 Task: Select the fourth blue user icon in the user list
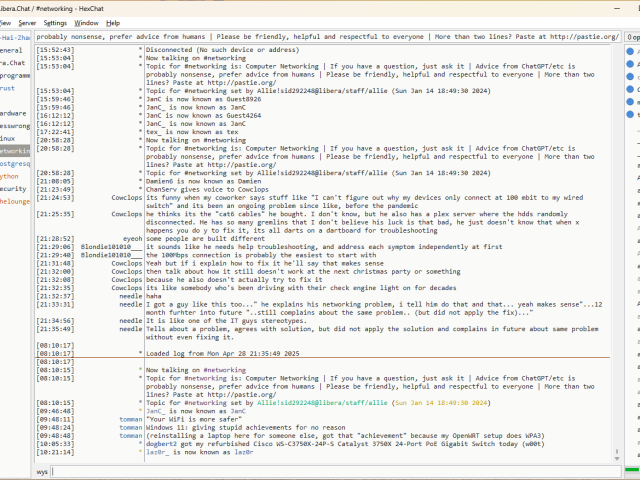pyautogui.click(x=631, y=88)
